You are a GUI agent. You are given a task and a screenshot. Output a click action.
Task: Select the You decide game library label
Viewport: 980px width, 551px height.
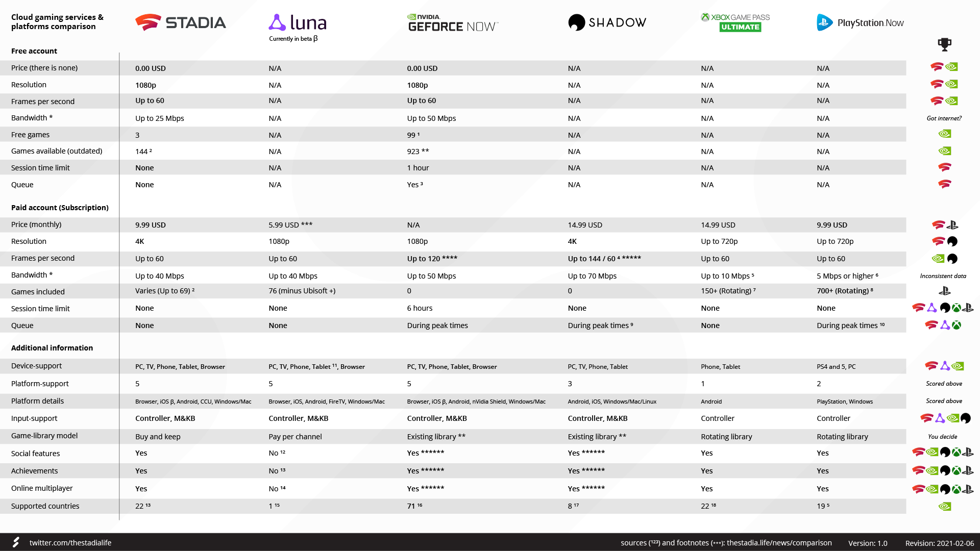(x=944, y=436)
